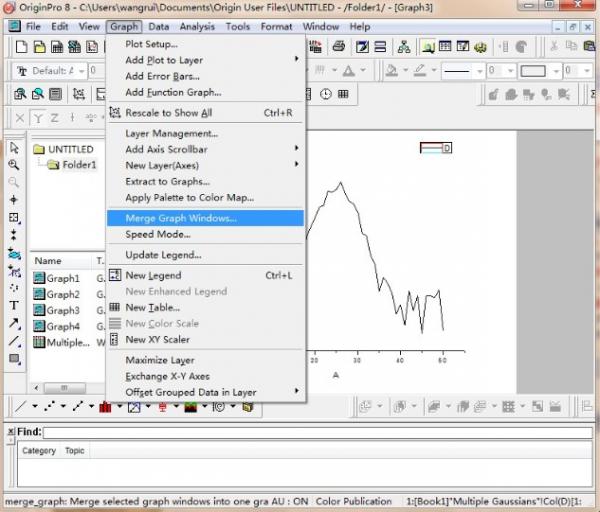Open the line style dropdown
This screenshot has height=512, width=600.
point(479,71)
